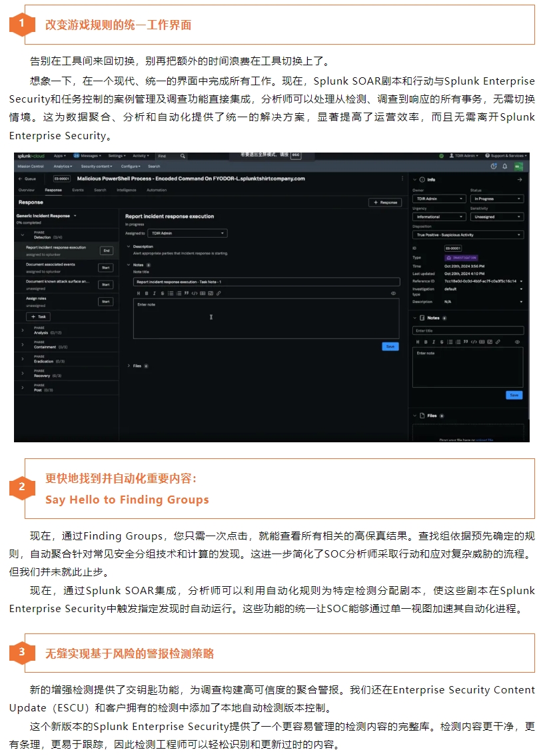Click the End button for Report incident task
This screenshot has height=756, width=537.
coord(107,250)
